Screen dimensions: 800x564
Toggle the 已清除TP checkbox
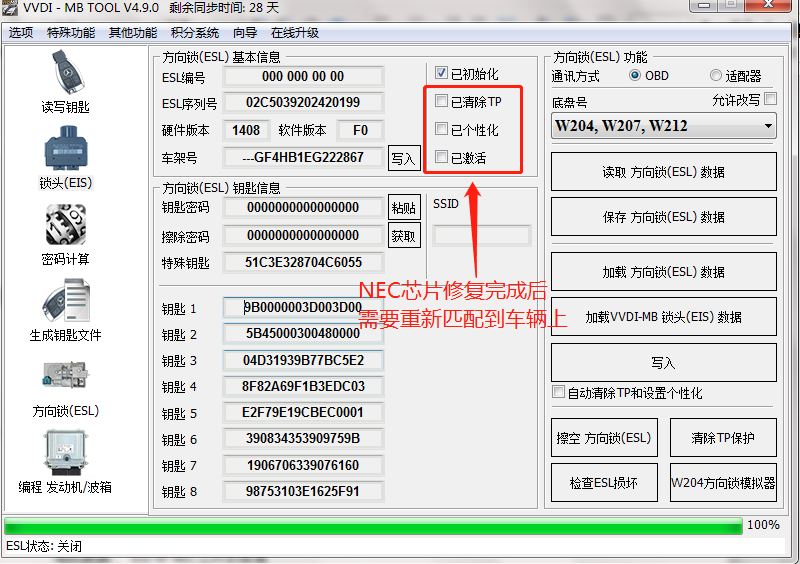[441, 101]
